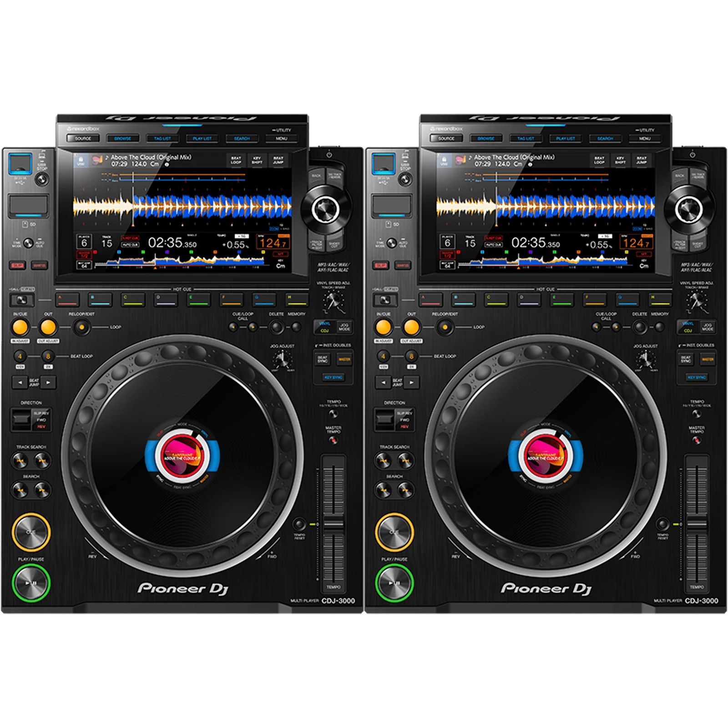728x728 pixels.
Task: Activate 8-beat loop on the right deck
Action: coord(411,356)
